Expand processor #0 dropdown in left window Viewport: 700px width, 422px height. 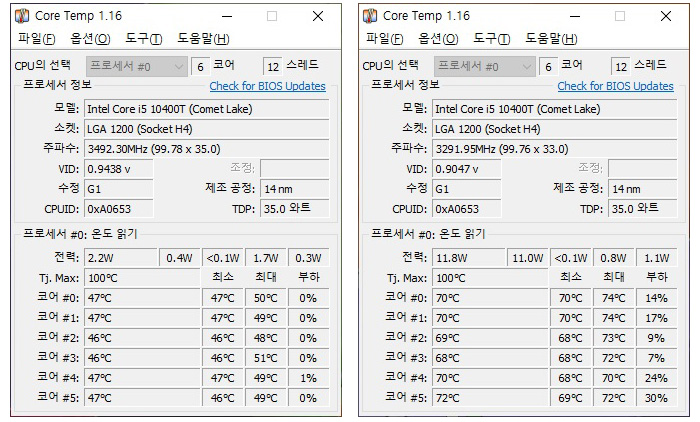[x=178, y=66]
